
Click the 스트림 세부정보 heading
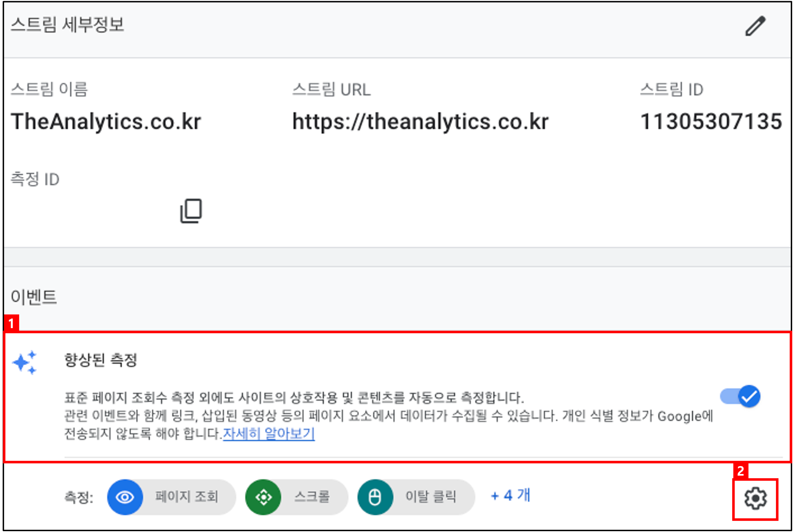click(x=68, y=25)
